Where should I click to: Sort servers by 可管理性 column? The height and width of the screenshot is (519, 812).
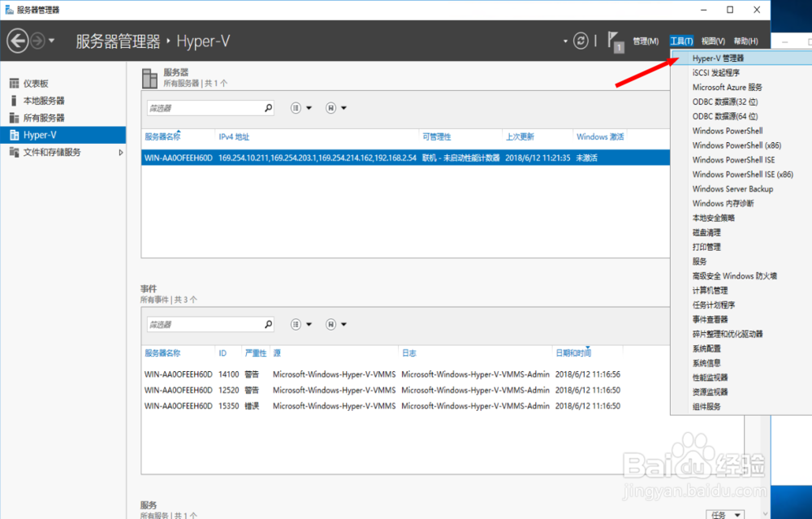pyautogui.click(x=437, y=136)
